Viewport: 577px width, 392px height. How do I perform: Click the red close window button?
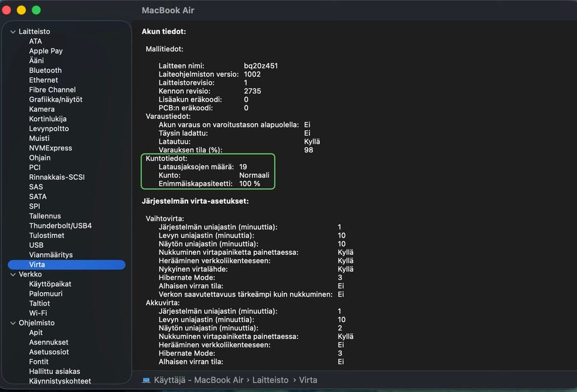pos(7,10)
